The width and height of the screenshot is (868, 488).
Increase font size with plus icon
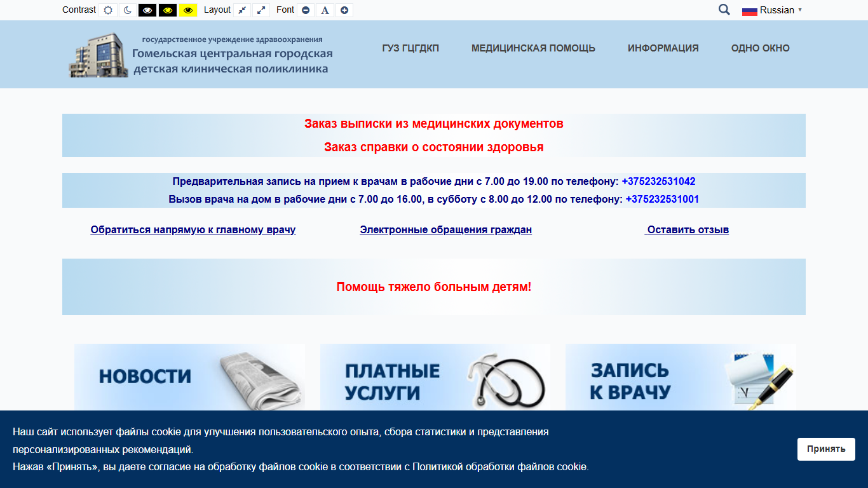click(x=344, y=10)
